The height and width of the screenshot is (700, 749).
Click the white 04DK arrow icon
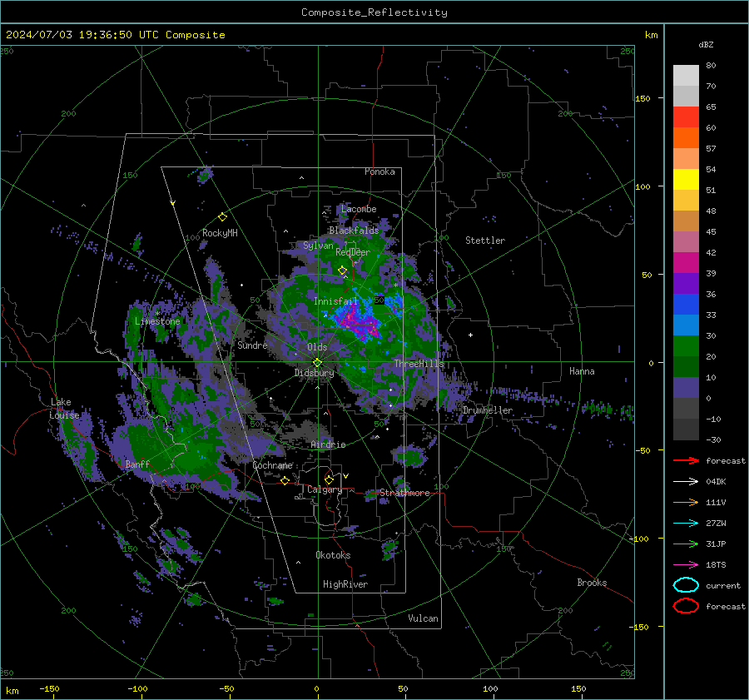point(686,482)
